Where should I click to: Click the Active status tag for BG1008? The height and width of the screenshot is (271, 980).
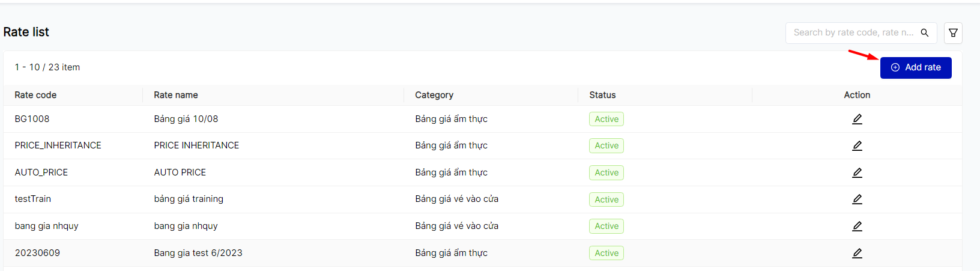(606, 119)
